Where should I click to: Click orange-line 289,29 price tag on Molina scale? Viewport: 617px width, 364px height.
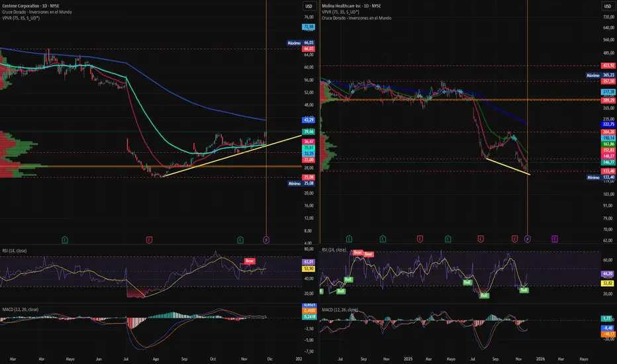coord(608,101)
